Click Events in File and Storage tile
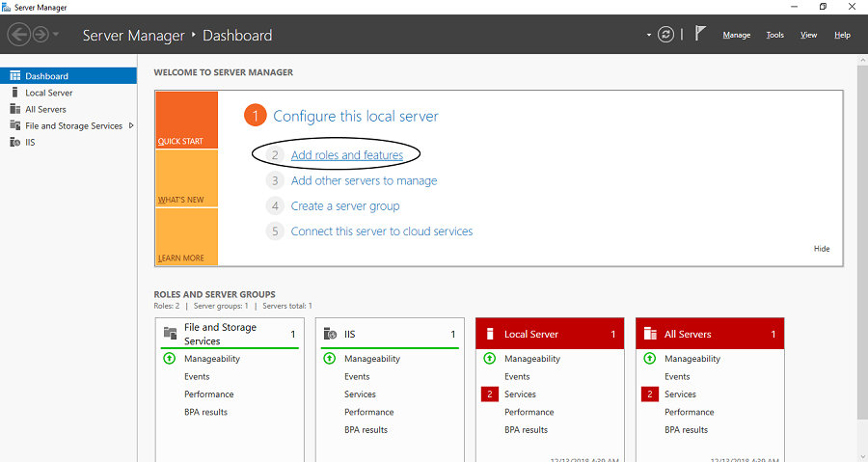868x462 pixels. (197, 376)
